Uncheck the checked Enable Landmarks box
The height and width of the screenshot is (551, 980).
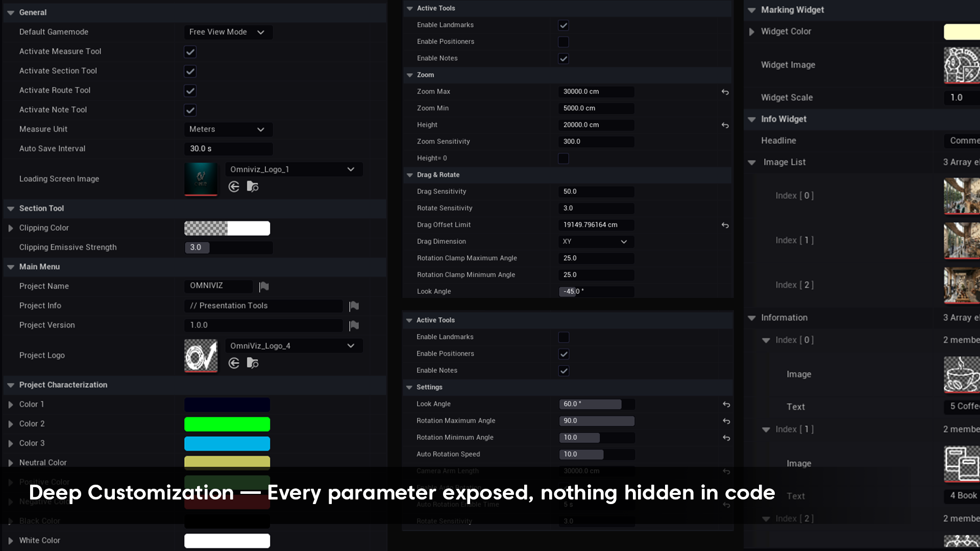pyautogui.click(x=563, y=25)
